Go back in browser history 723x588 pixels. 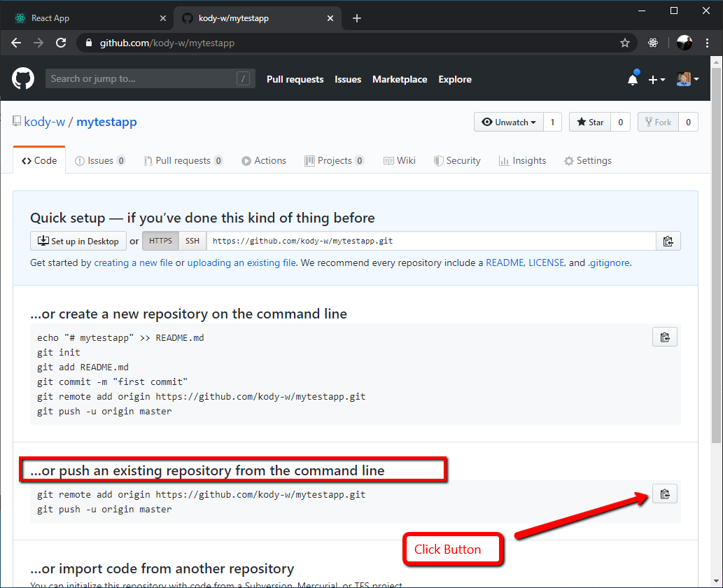[16, 43]
